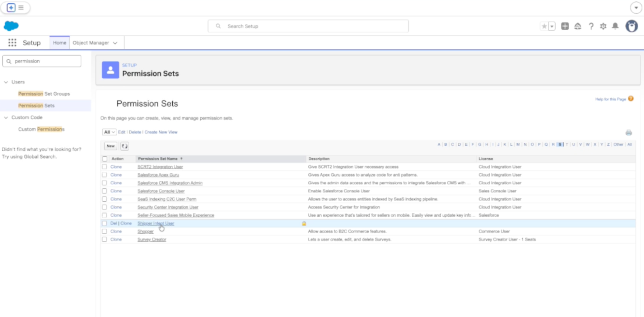Image resolution: width=644 pixels, height=317 pixels.
Task: Open the App Launcher dots grid
Action: [12, 43]
